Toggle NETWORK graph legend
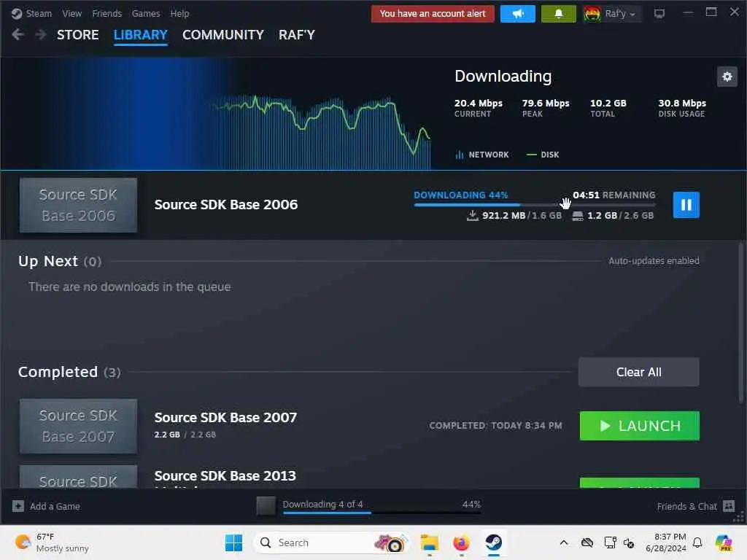Screen dimensions: 747x560 [481, 155]
